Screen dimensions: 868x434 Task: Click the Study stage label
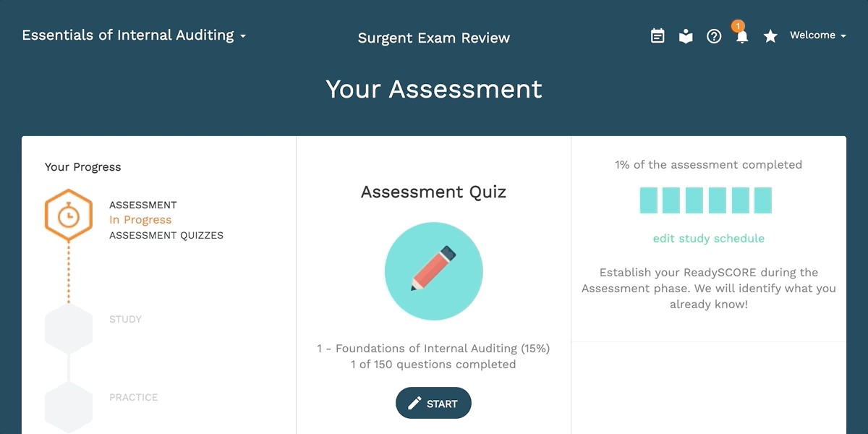126,319
